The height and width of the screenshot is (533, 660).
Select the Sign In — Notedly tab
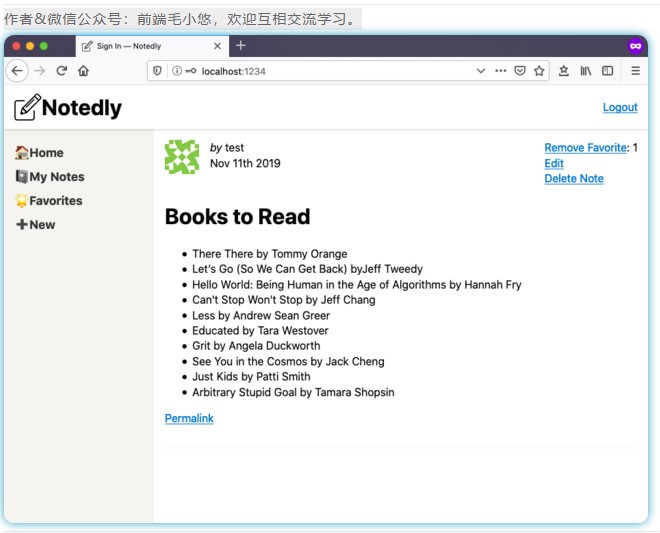click(x=152, y=46)
